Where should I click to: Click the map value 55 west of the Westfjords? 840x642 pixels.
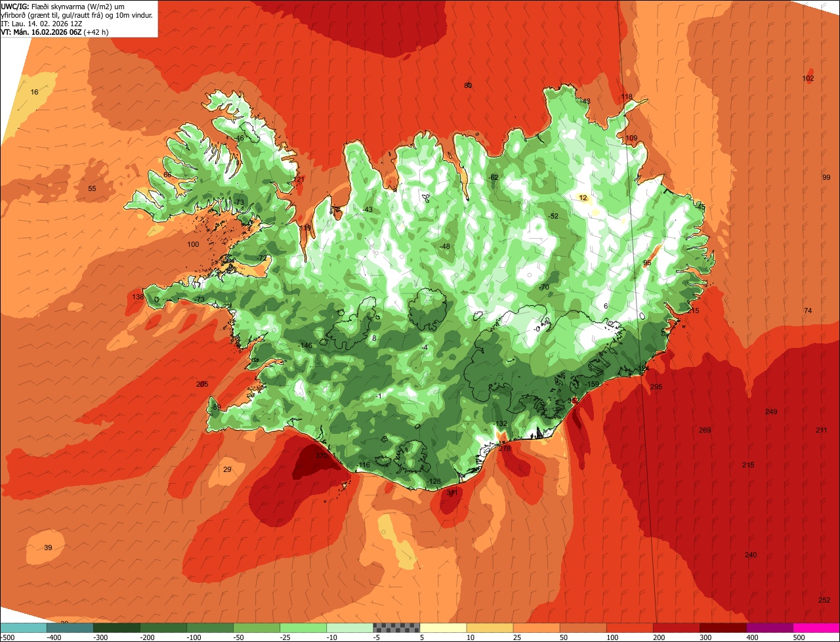pyautogui.click(x=92, y=188)
